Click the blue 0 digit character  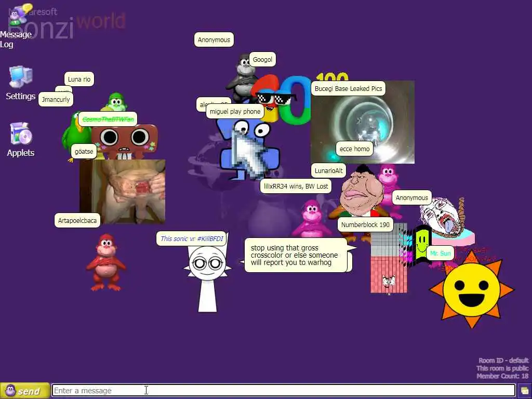pos(294,100)
